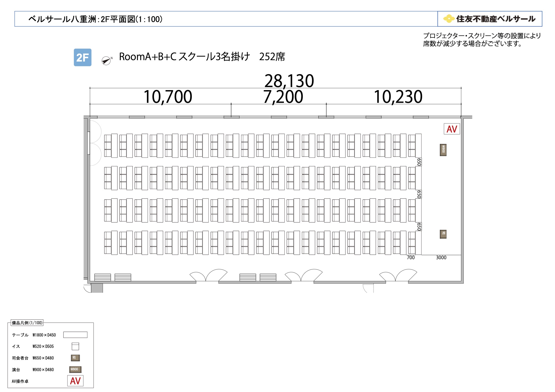Viewport: 555px width, 392px height.
Task: Click the 演台 W900×D480 legend entry
Action: [x=33, y=370]
